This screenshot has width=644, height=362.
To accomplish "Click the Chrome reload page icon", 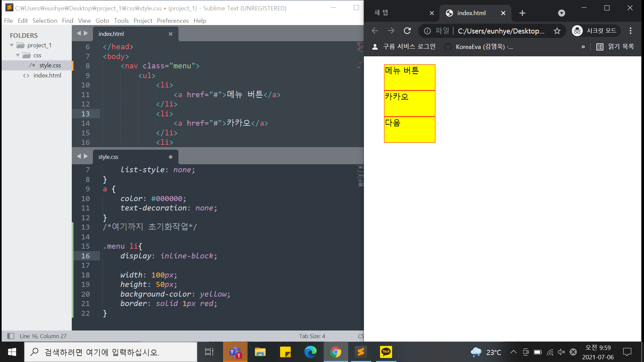I will click(x=407, y=31).
